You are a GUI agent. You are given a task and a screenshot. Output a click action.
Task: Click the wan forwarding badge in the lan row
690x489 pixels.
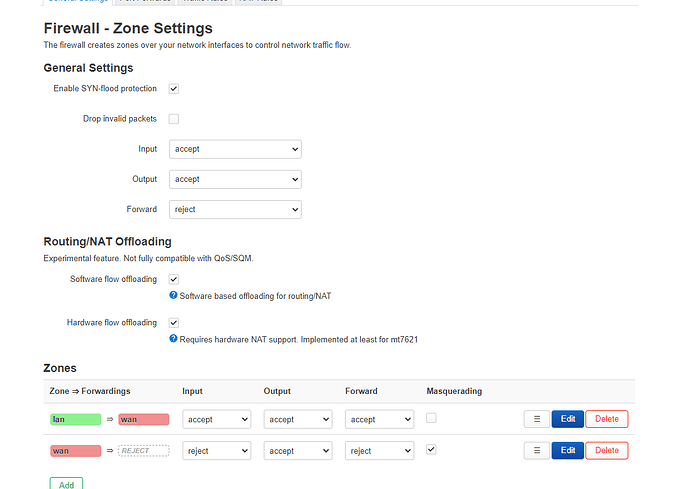(143, 419)
